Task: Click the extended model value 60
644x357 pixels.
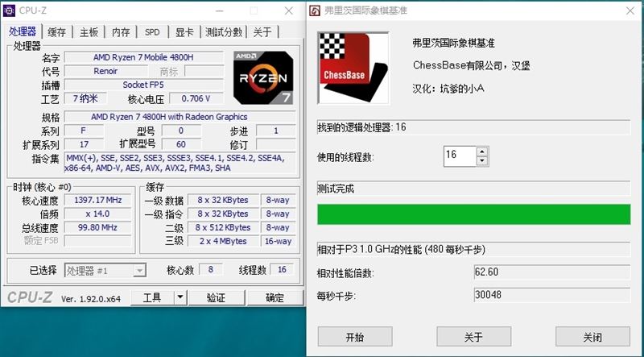Action: tap(181, 144)
